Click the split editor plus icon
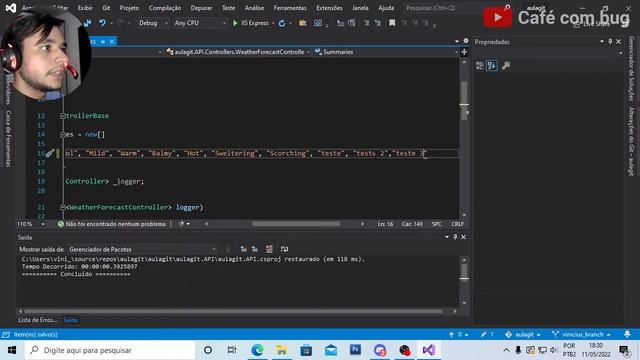 (464, 52)
